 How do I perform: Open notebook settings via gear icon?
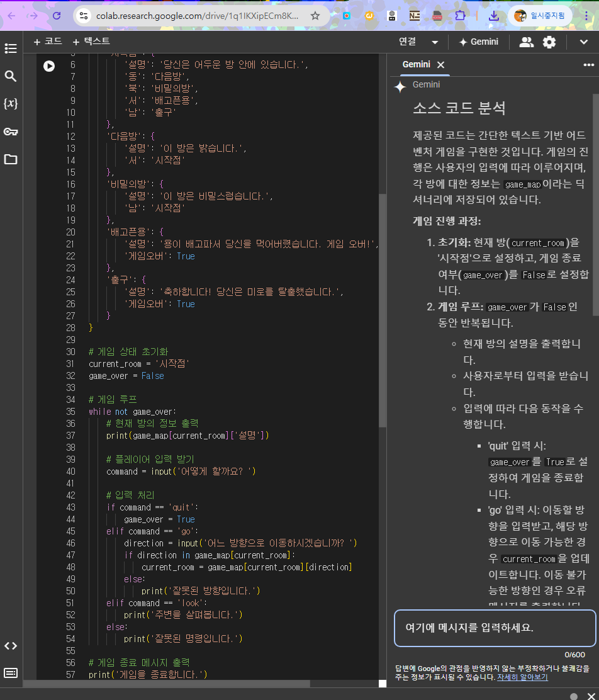[x=549, y=42]
